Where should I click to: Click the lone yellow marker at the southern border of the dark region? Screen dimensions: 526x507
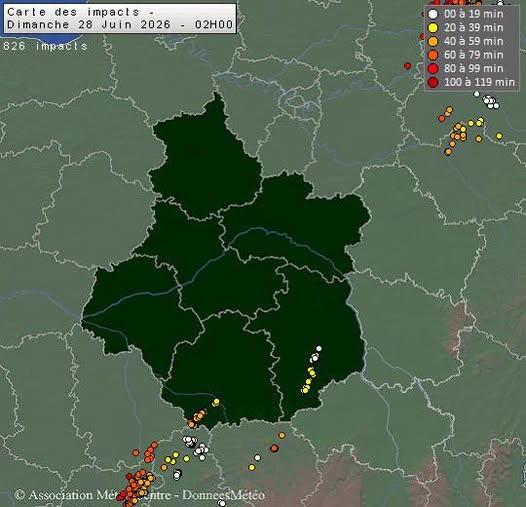(216, 401)
